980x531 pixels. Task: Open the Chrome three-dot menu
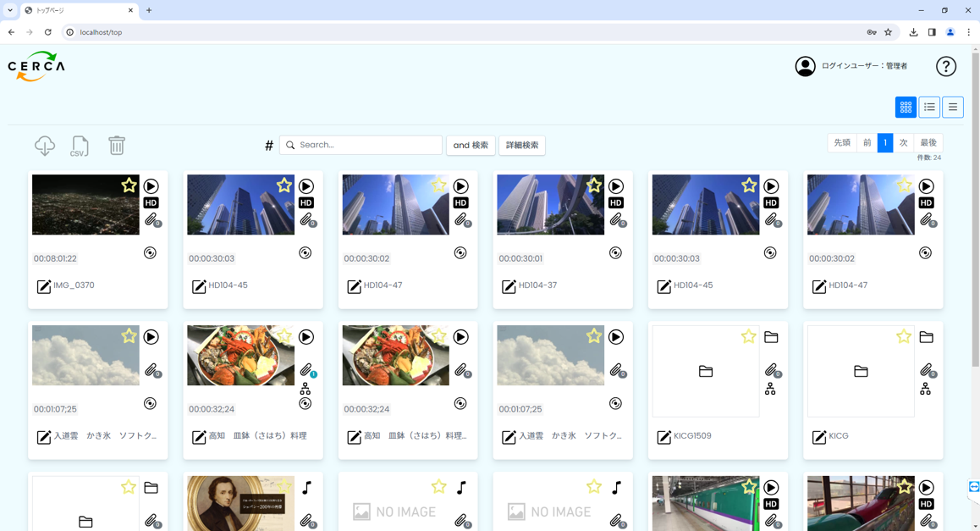pos(969,32)
